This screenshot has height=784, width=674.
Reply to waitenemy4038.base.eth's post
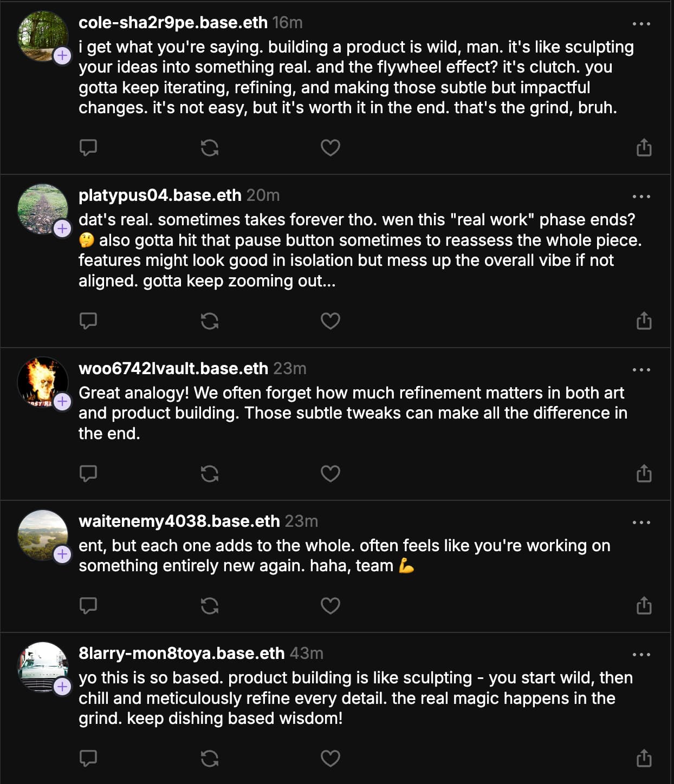88,605
